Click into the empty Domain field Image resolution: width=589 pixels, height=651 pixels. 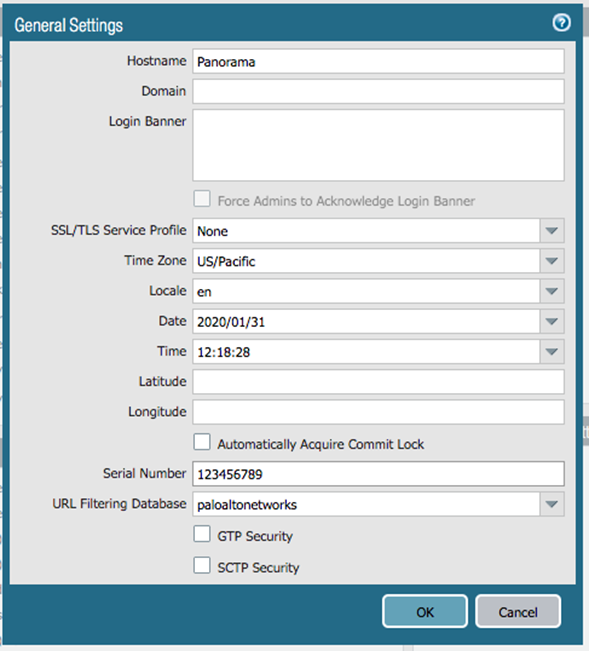click(x=379, y=91)
